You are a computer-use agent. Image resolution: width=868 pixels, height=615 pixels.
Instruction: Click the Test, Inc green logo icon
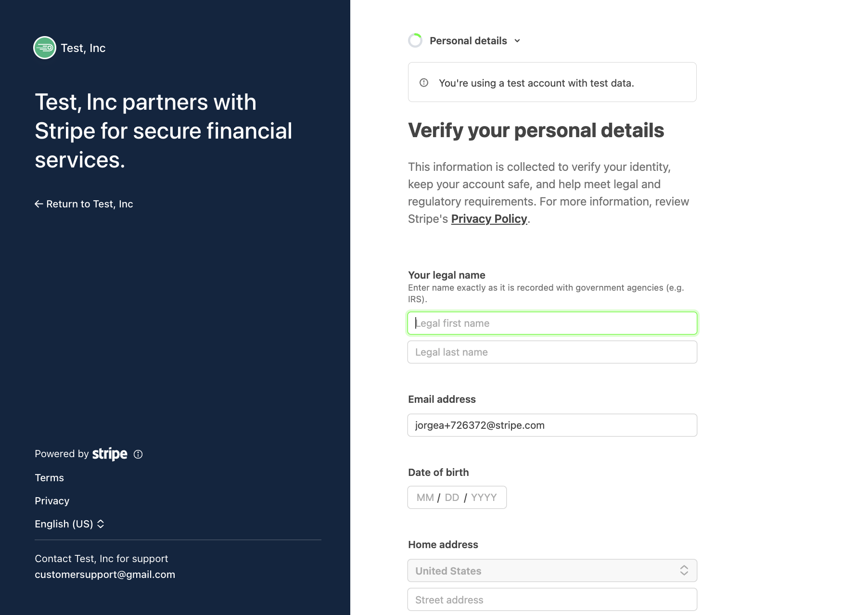45,48
